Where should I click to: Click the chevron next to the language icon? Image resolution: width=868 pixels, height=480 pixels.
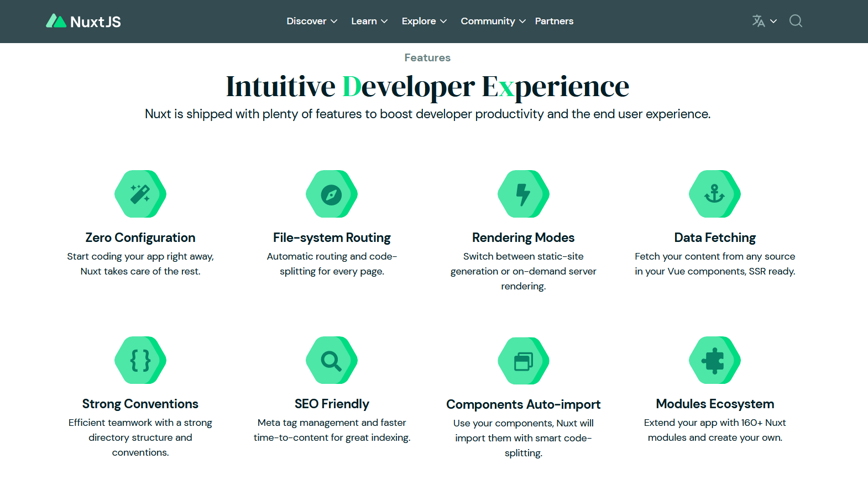(x=773, y=21)
